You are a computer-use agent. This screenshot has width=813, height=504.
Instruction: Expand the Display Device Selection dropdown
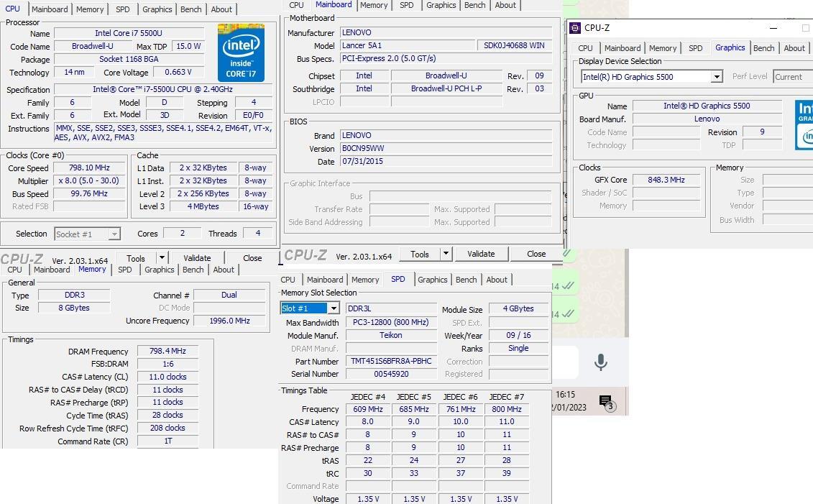click(652, 77)
